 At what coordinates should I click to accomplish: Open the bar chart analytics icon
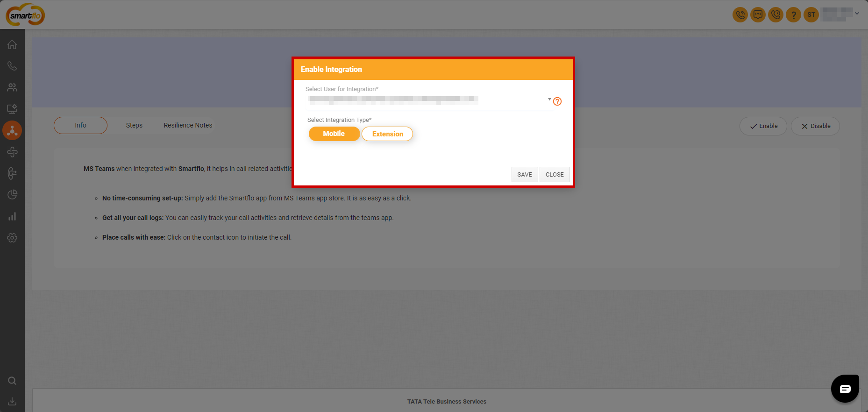[x=12, y=216]
